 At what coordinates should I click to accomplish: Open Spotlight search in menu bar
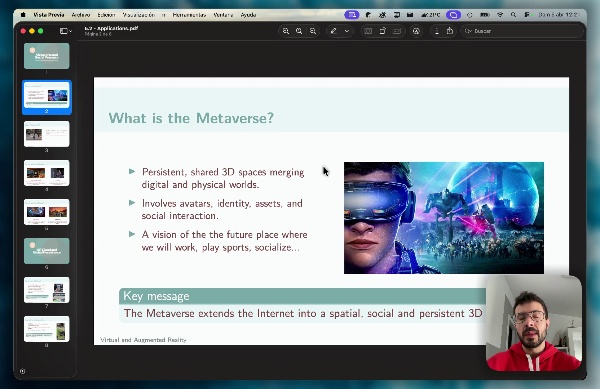pyautogui.click(x=514, y=15)
